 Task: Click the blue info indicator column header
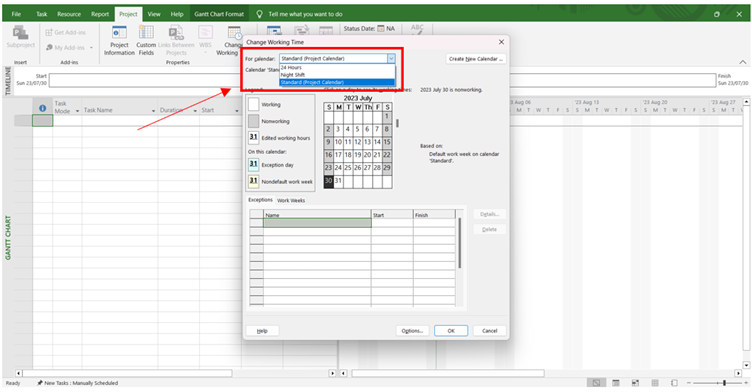pos(43,108)
